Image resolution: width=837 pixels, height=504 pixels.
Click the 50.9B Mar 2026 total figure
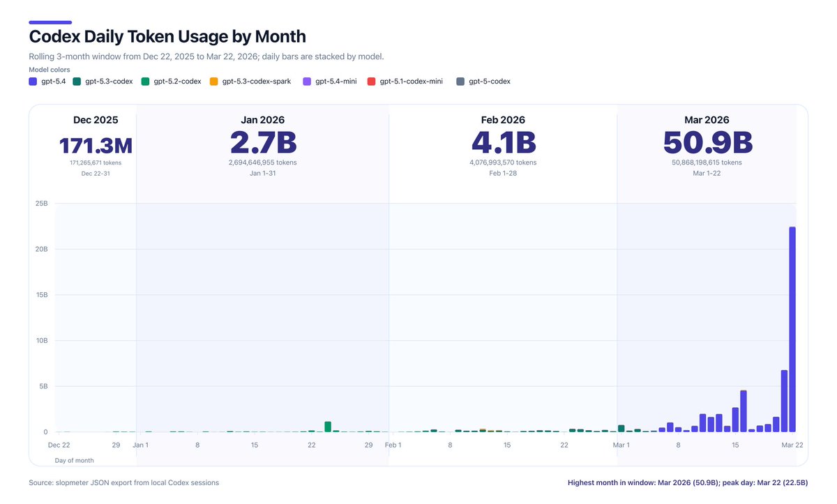pyautogui.click(x=707, y=144)
